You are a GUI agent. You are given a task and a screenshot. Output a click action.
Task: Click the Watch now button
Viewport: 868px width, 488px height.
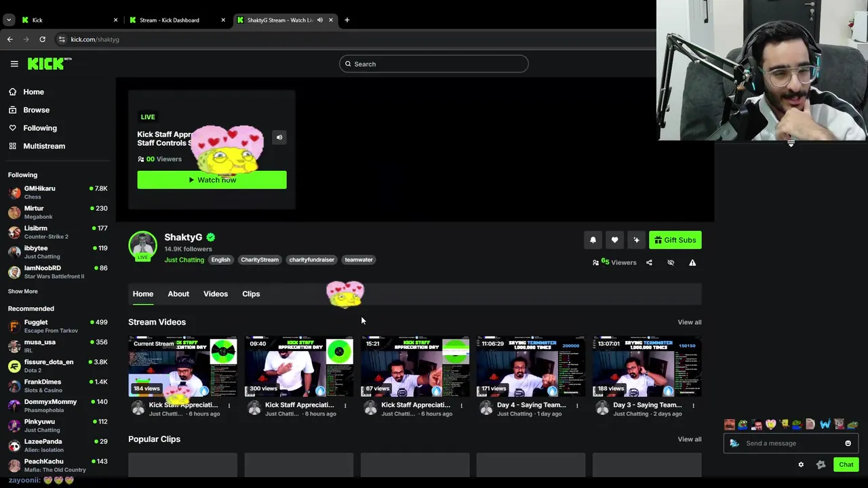coord(212,180)
